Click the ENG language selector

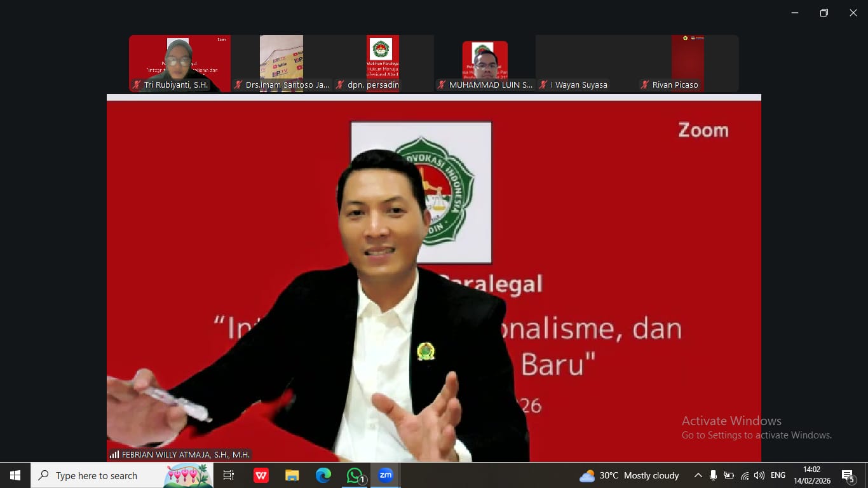[x=778, y=475]
